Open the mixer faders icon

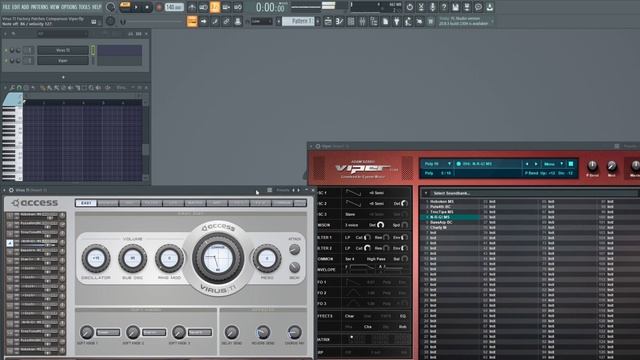point(362,22)
